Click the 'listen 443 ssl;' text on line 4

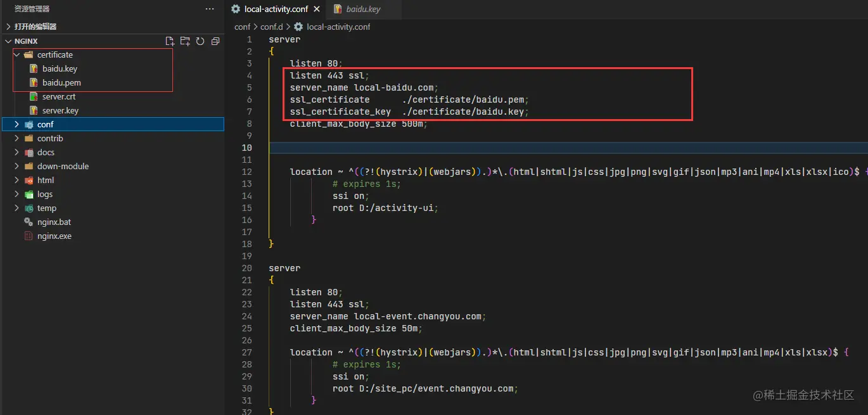[329, 75]
